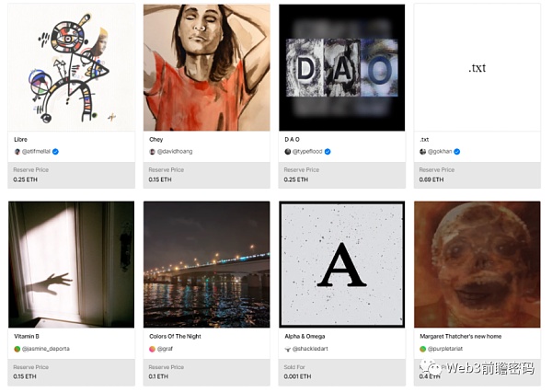Open the Libre abstract artwork thumbnail
Image resolution: width=552 pixels, height=392 pixels.
click(x=72, y=67)
